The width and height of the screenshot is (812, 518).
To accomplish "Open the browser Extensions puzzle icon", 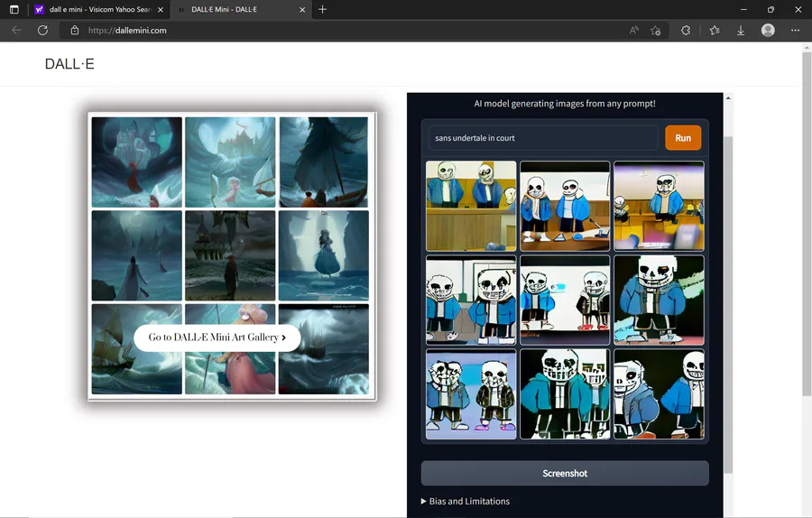I will pyautogui.click(x=686, y=30).
